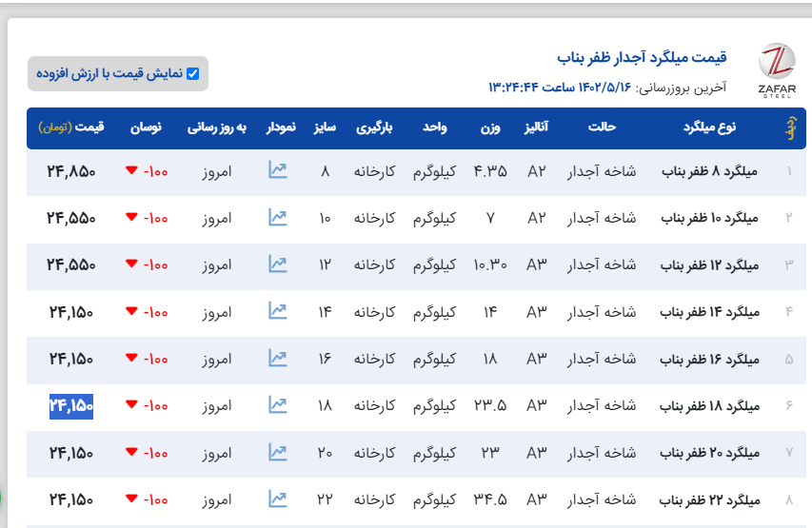Open chart icon for میلگرد 12 ظفر بناب

(278, 264)
